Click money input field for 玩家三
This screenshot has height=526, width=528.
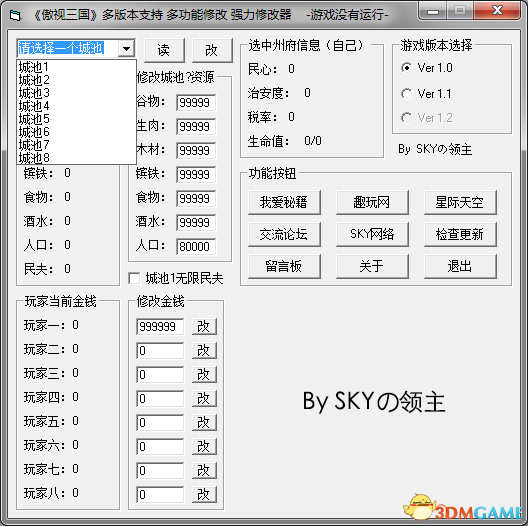[x=160, y=374]
